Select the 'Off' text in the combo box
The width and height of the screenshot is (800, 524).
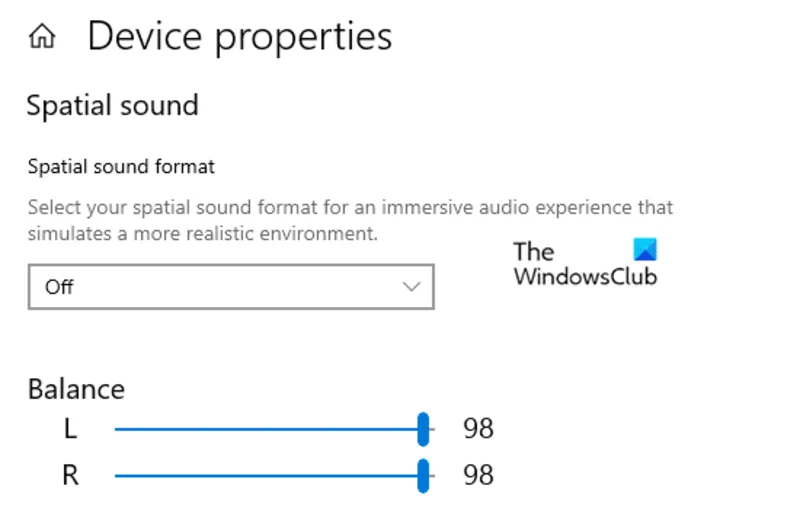[59, 287]
